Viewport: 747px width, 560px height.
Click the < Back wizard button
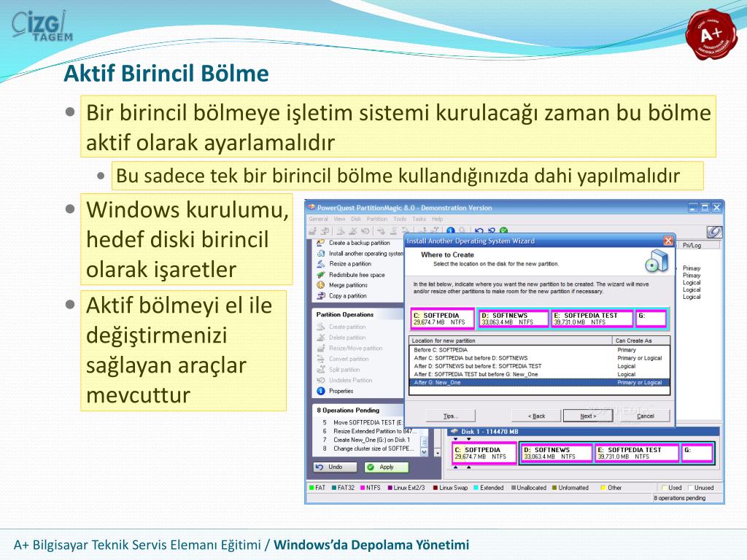click(536, 416)
